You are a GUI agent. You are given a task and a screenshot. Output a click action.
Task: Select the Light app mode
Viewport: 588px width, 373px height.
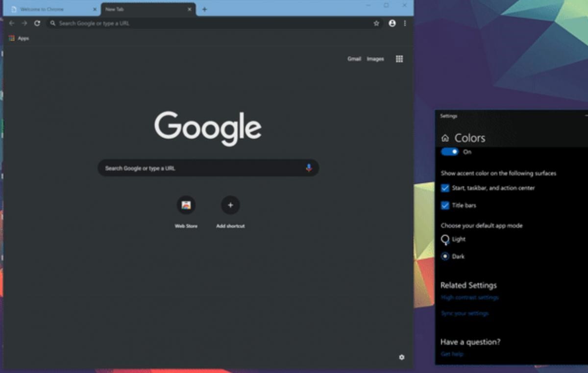pos(445,239)
